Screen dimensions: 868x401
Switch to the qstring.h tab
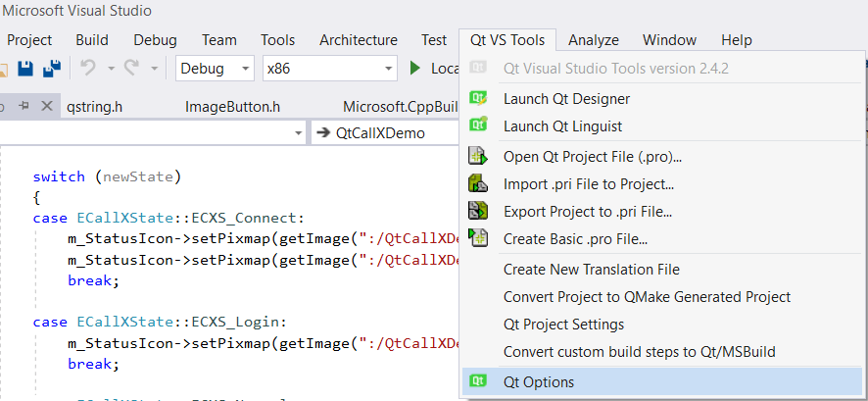coord(95,107)
